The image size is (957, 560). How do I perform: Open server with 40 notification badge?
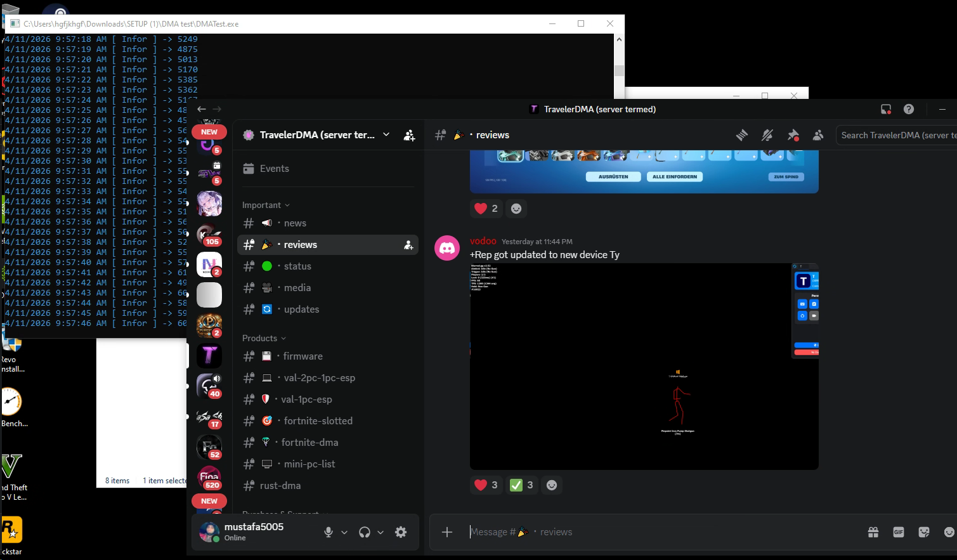point(209,386)
